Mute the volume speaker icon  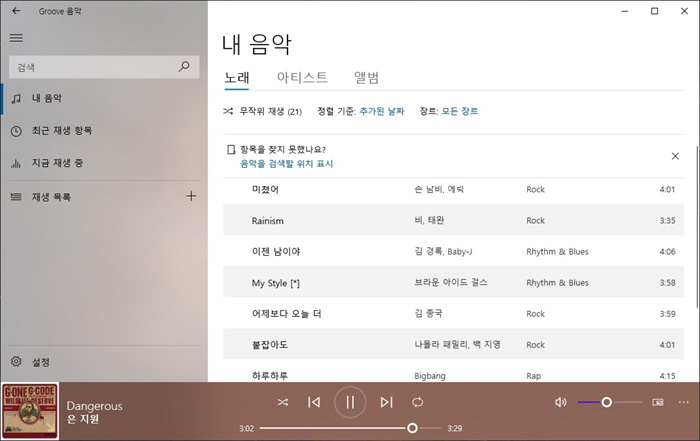click(x=560, y=402)
